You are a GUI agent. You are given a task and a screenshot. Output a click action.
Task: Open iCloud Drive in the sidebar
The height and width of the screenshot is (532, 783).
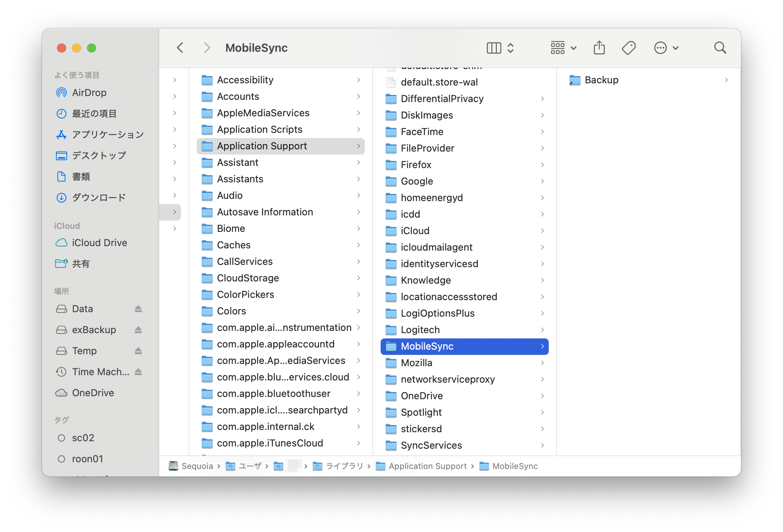pyautogui.click(x=99, y=243)
